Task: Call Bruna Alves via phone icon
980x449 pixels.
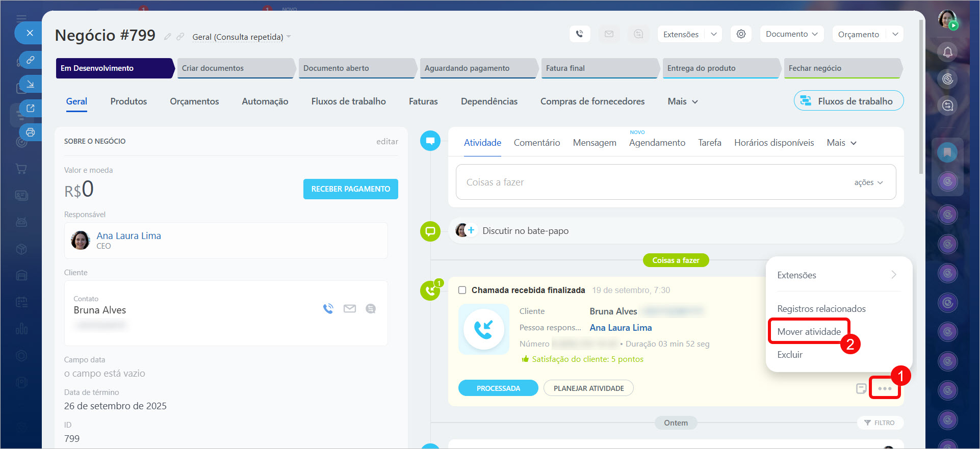Action: pyautogui.click(x=328, y=308)
